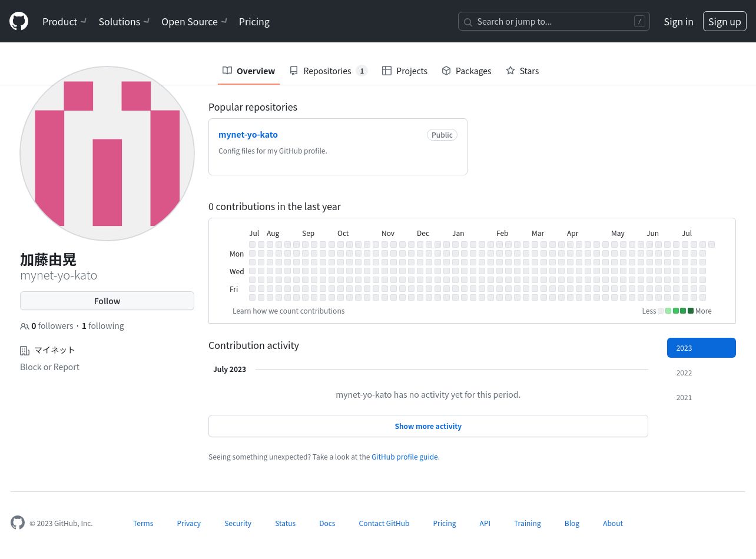The height and width of the screenshot is (559, 756).
Task: Follow user mynet-yo-kato
Action: pos(107,301)
